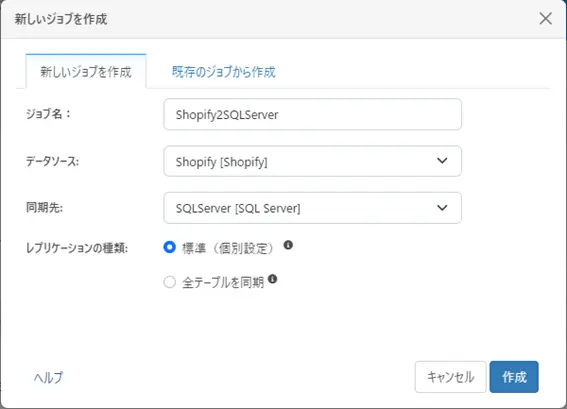Open the Shopify [Shopify] data source dropdown
Image resolution: width=567 pixels, height=409 pixels.
point(312,161)
